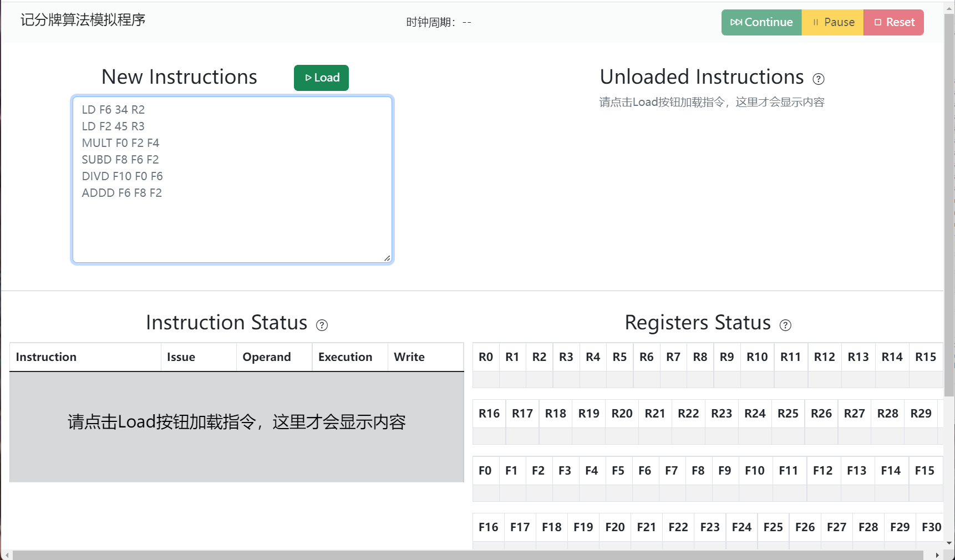Click the Continue button
Viewport: 955px width, 560px height.
(x=761, y=22)
